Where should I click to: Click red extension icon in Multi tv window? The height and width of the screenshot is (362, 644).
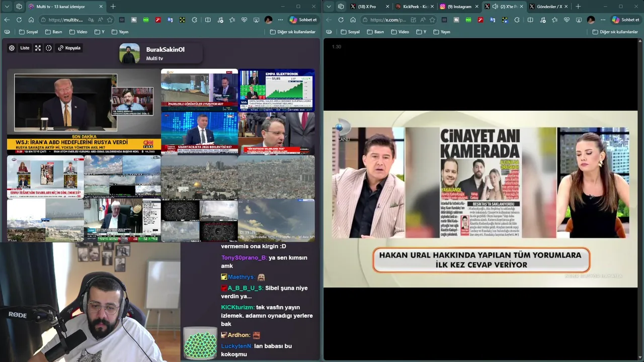(x=158, y=20)
